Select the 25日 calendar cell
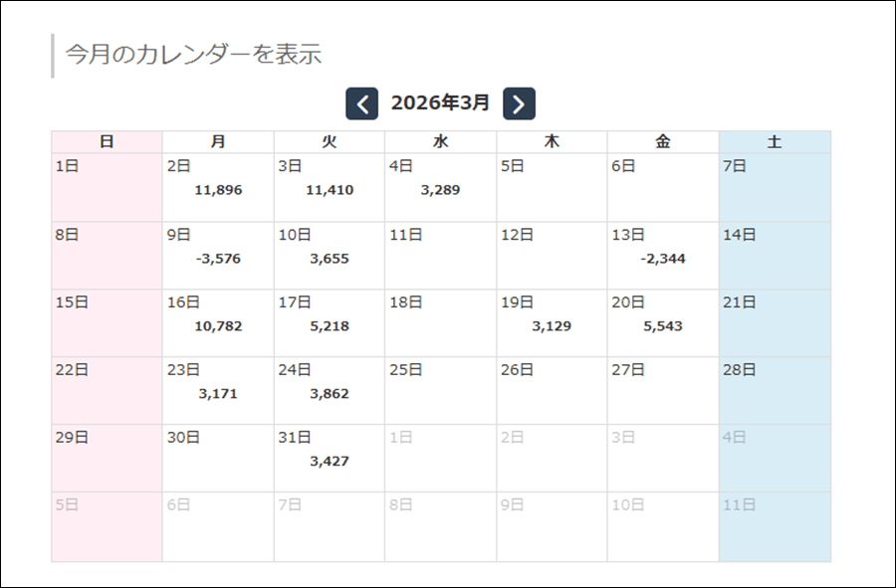The height and width of the screenshot is (588, 896). (x=441, y=390)
